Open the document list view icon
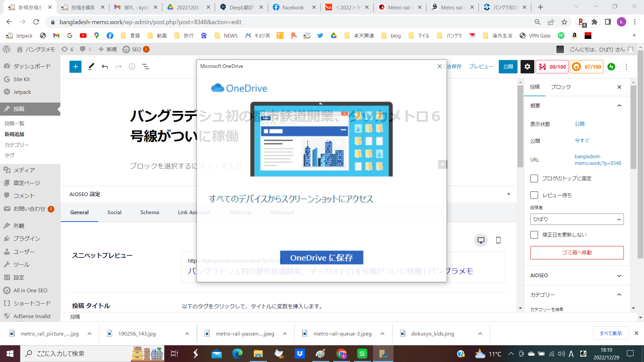 [x=146, y=67]
